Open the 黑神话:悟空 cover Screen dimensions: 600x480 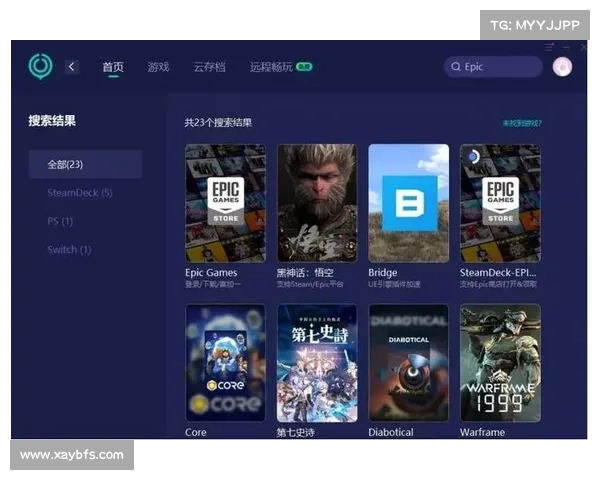coord(317,203)
